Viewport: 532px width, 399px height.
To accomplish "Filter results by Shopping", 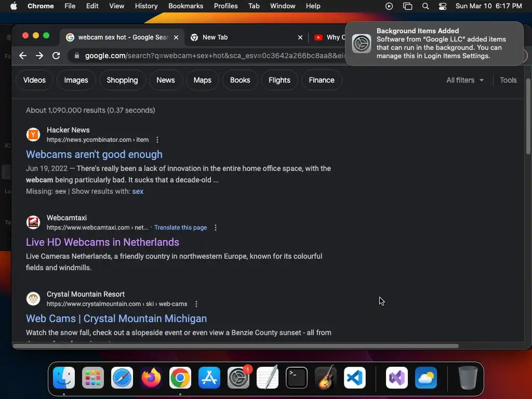I will (x=122, y=80).
